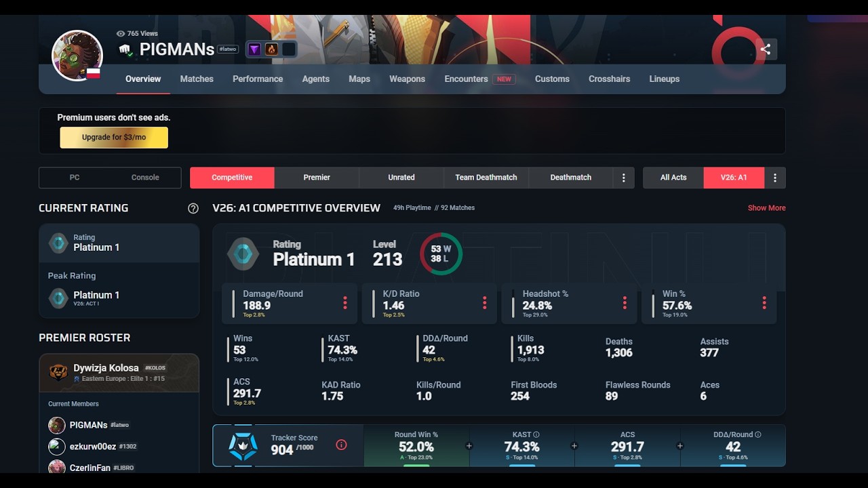Click the PIGMANs profile avatar
This screenshot has height=488, width=868.
(x=77, y=56)
